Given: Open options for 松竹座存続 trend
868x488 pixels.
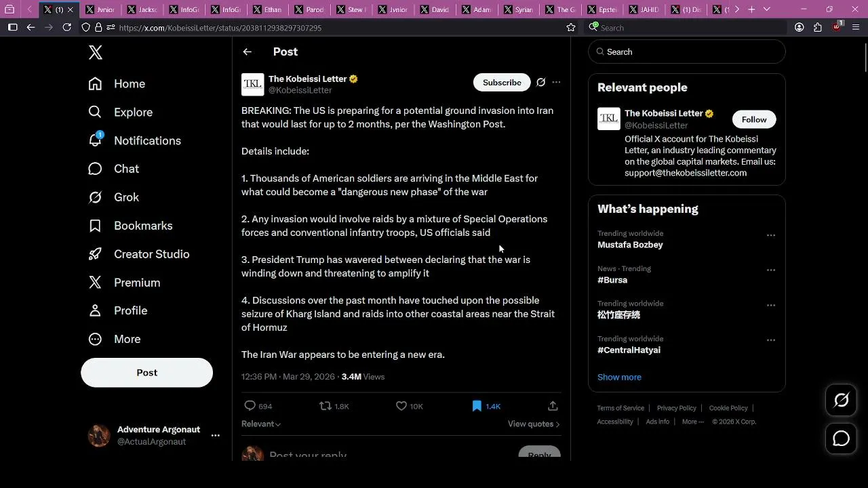Looking at the screenshot, I should [x=770, y=305].
